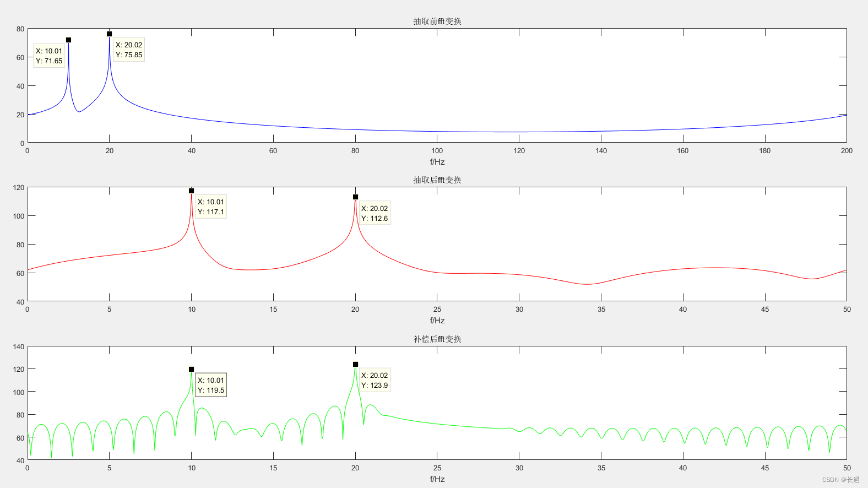Click the f/Hz label under the middle plot

coord(437,321)
